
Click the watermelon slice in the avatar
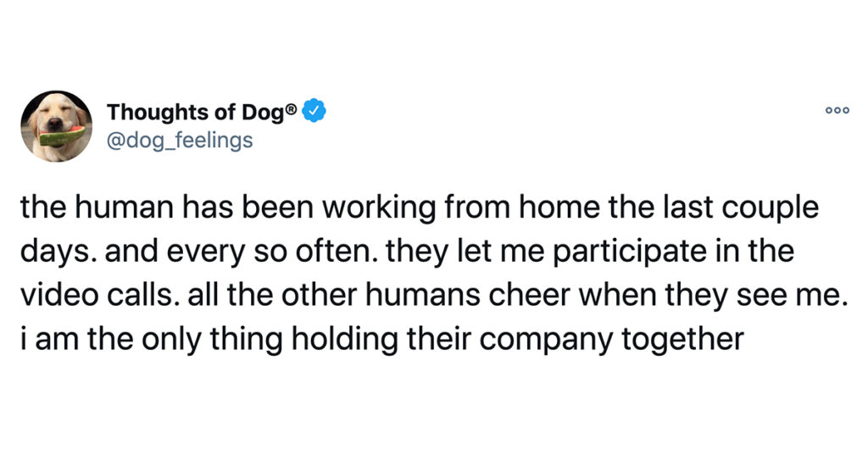[x=61, y=136]
